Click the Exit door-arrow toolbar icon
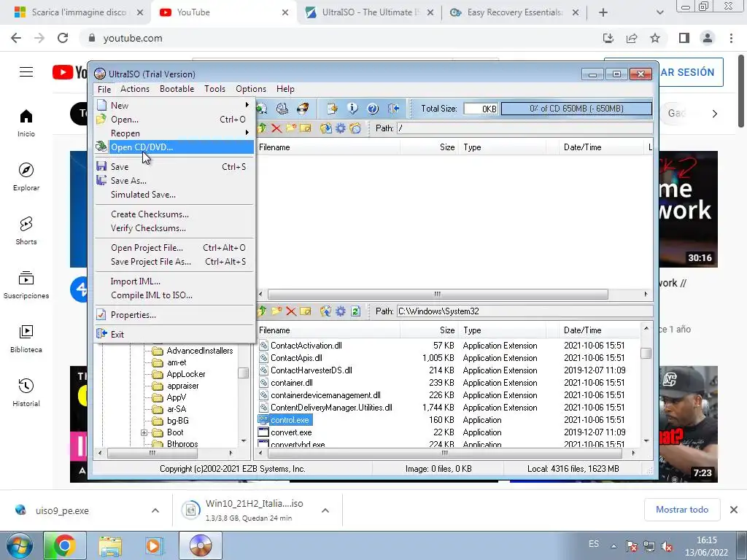The width and height of the screenshot is (747, 560). tap(393, 109)
